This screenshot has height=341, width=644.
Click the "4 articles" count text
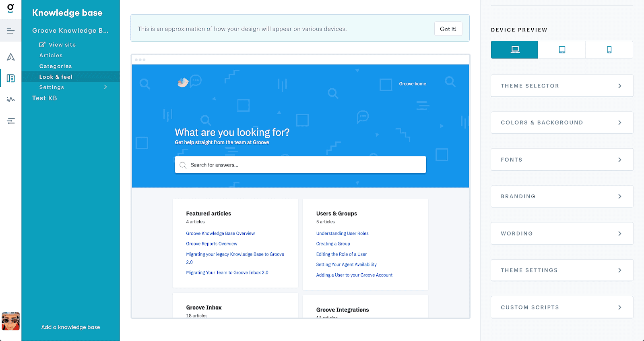[x=195, y=222]
